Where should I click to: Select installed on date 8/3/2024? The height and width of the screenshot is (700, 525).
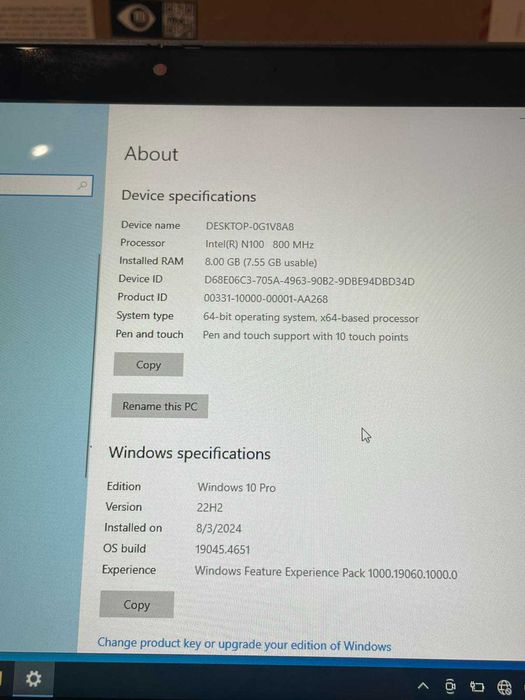point(219,529)
